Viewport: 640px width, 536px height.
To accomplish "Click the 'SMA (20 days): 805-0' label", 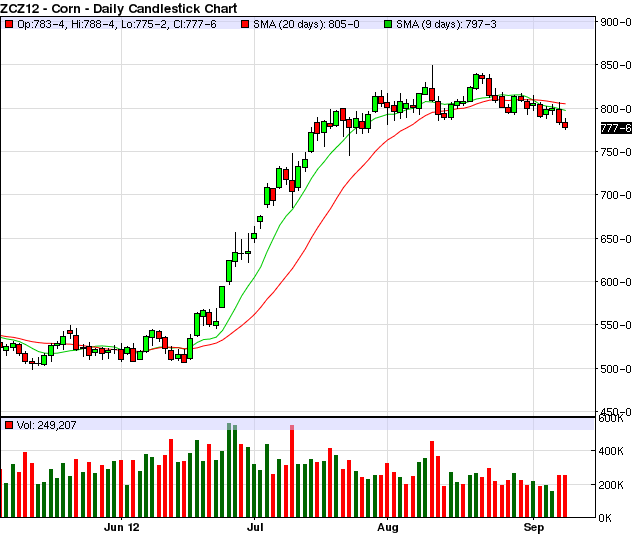I will (x=306, y=24).
